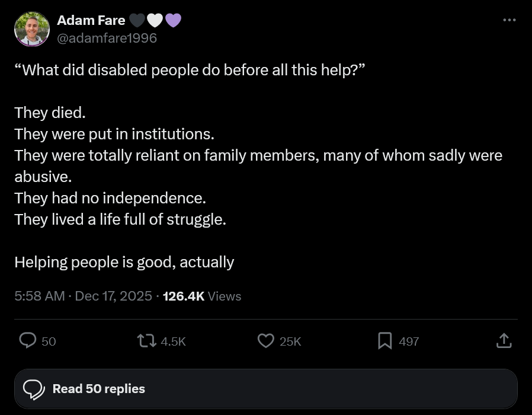The image size is (532, 415).
Task: Click the chat bubbles icon beside Read replies
Action: pos(34,389)
